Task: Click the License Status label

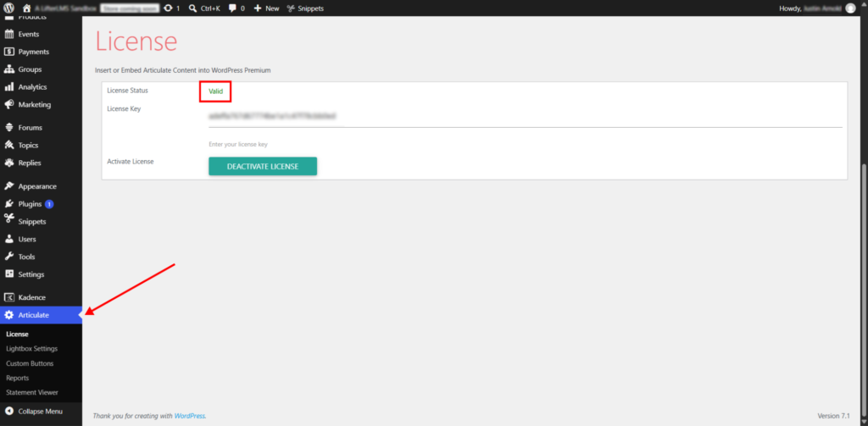Action: (x=127, y=90)
